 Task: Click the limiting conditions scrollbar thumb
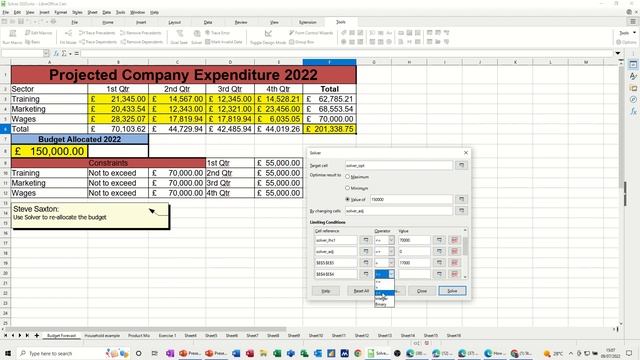465,246
